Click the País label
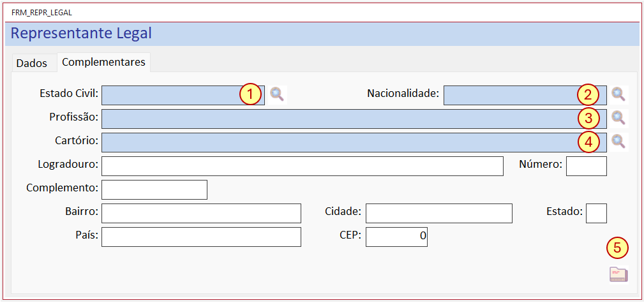644x303 pixels. click(x=87, y=235)
